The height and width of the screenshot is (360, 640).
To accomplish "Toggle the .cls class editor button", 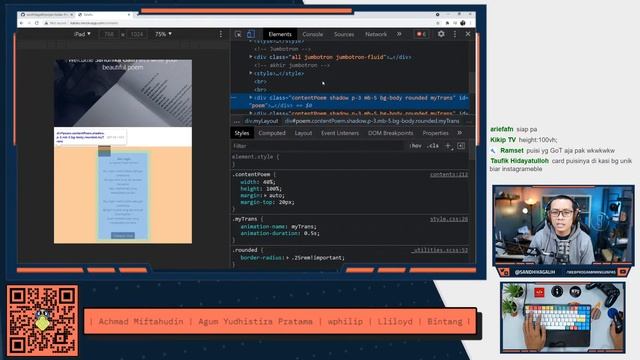I will click(x=433, y=146).
